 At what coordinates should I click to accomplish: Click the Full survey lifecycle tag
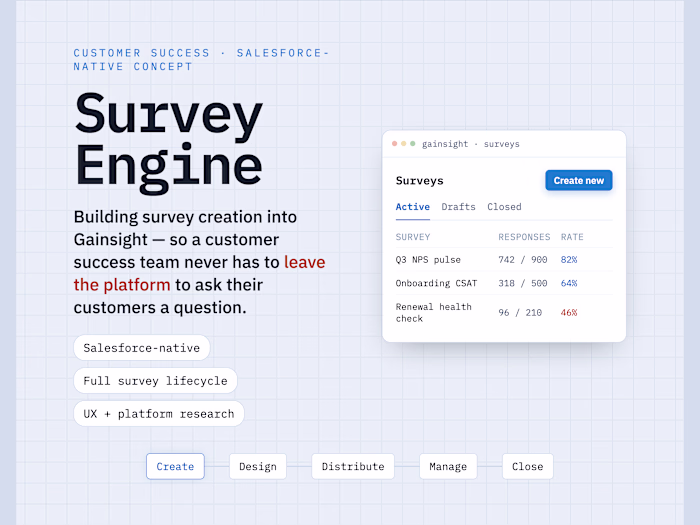pos(155,381)
